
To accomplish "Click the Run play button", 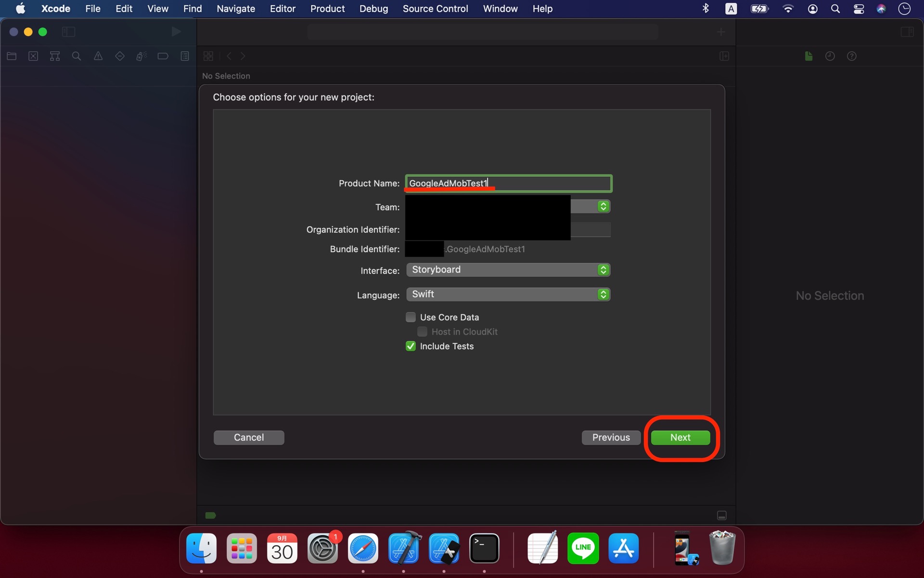I will [176, 32].
